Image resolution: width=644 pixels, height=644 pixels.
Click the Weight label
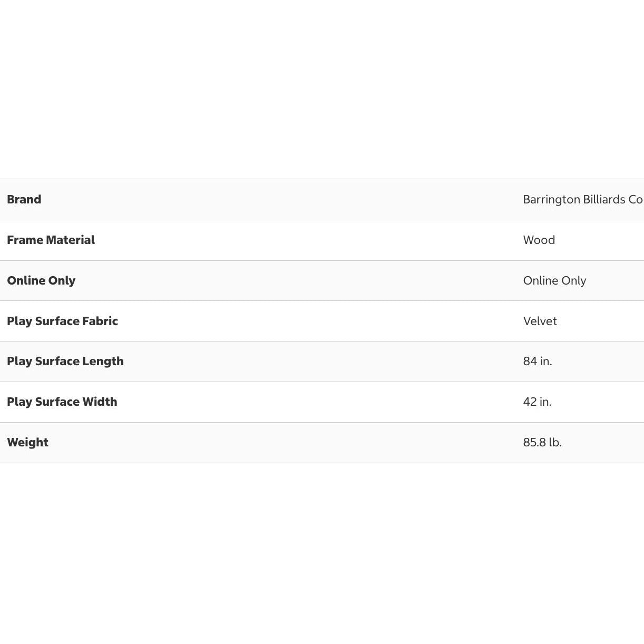click(27, 443)
